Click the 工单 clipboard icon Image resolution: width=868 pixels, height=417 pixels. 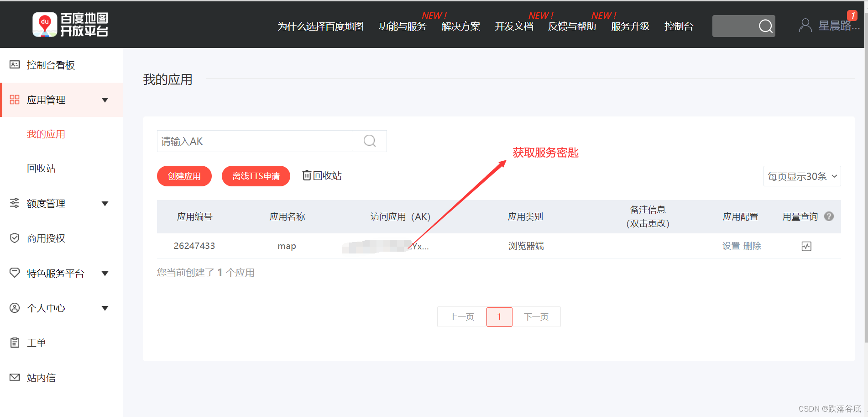(15, 343)
